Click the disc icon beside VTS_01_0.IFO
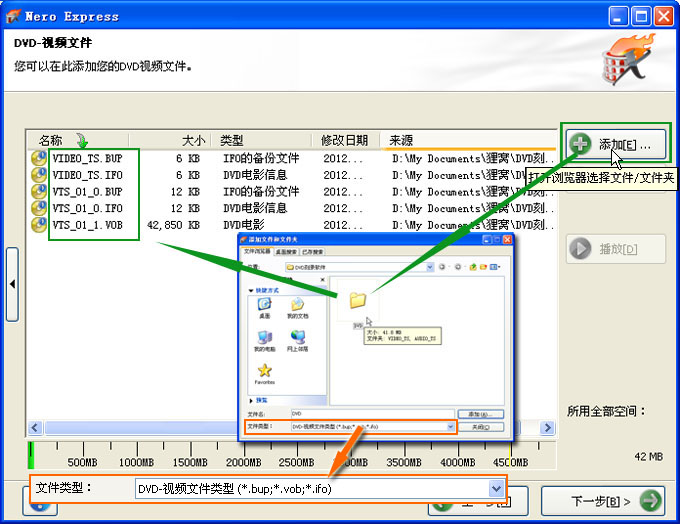This screenshot has height=524, width=680. coord(39,208)
